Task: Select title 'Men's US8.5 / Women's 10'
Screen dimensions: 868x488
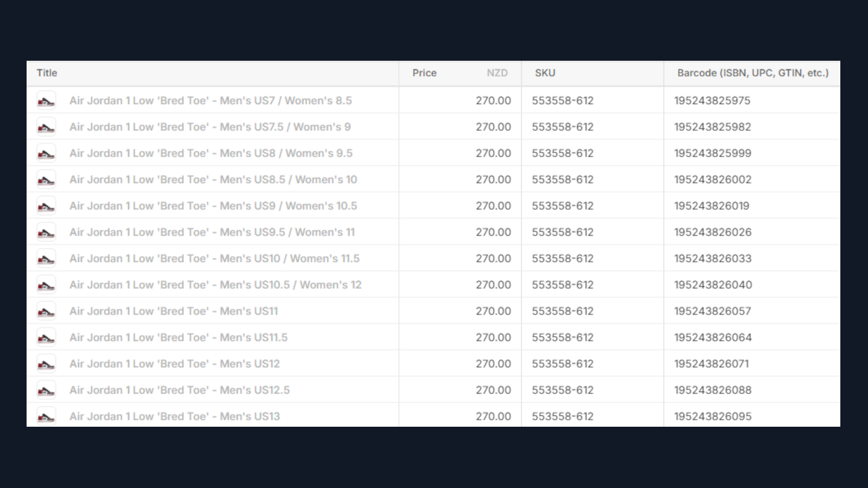Action: coord(213,179)
